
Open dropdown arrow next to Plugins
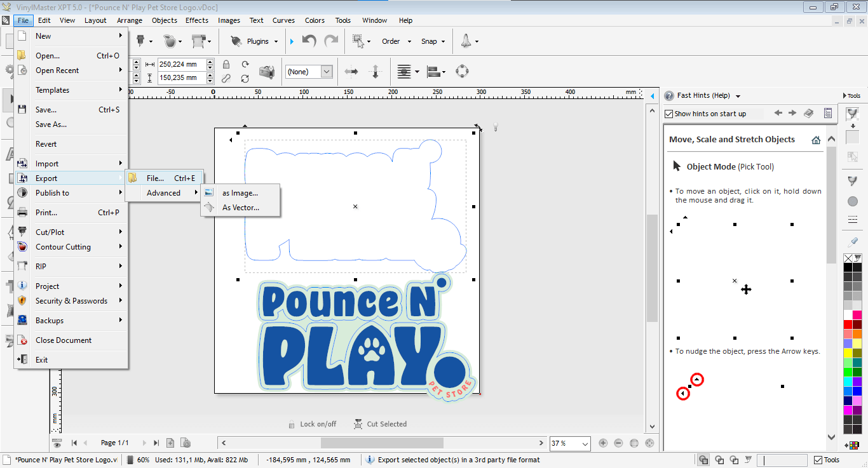pos(276,41)
